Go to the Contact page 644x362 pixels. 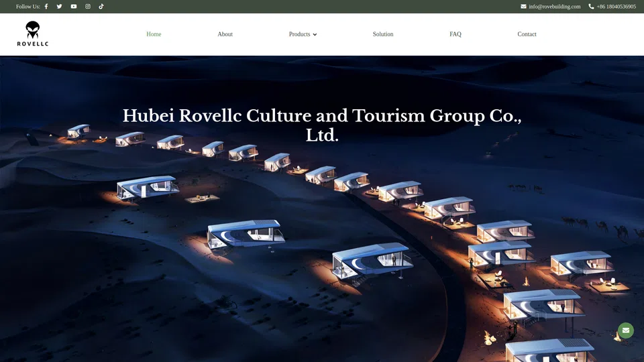point(527,34)
